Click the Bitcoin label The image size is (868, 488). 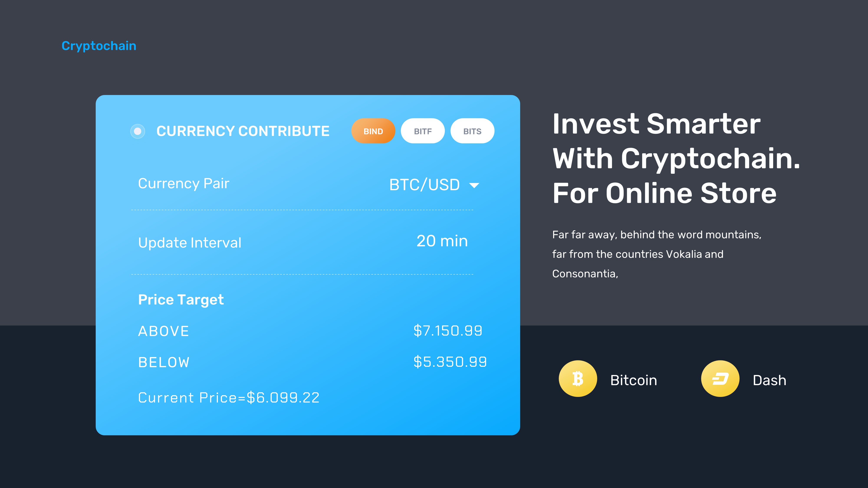633,380
